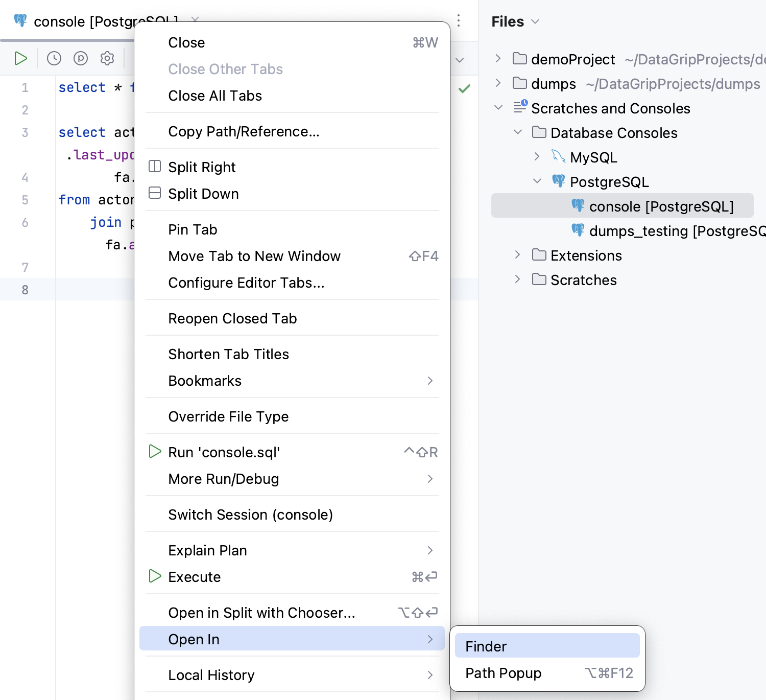Open the settings gear icon in the console toolbar
This screenshot has width=766, height=700.
(x=107, y=58)
